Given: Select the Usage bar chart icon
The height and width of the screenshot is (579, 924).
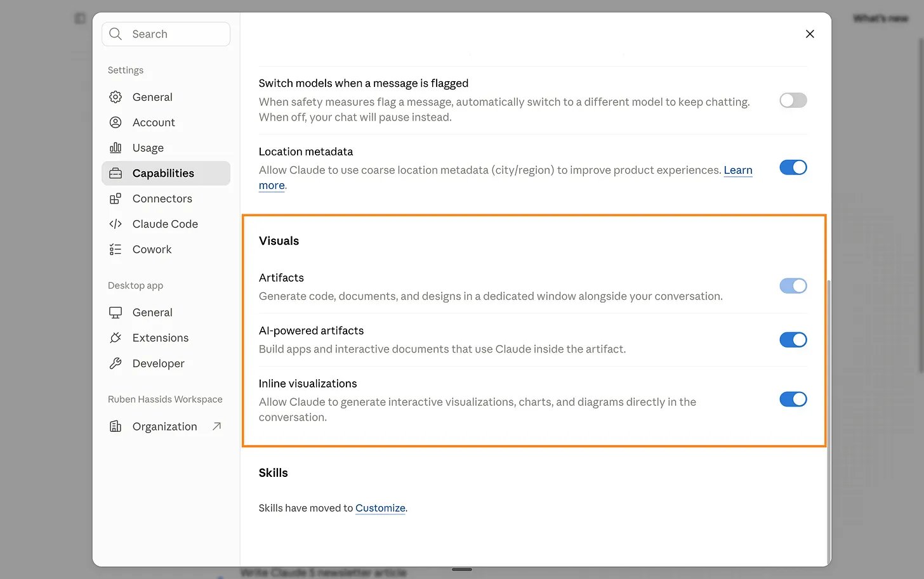Looking at the screenshot, I should click(115, 148).
